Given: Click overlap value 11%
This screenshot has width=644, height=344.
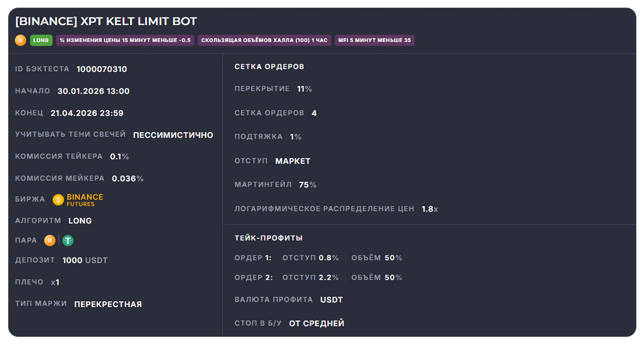Looking at the screenshot, I should (x=304, y=89).
